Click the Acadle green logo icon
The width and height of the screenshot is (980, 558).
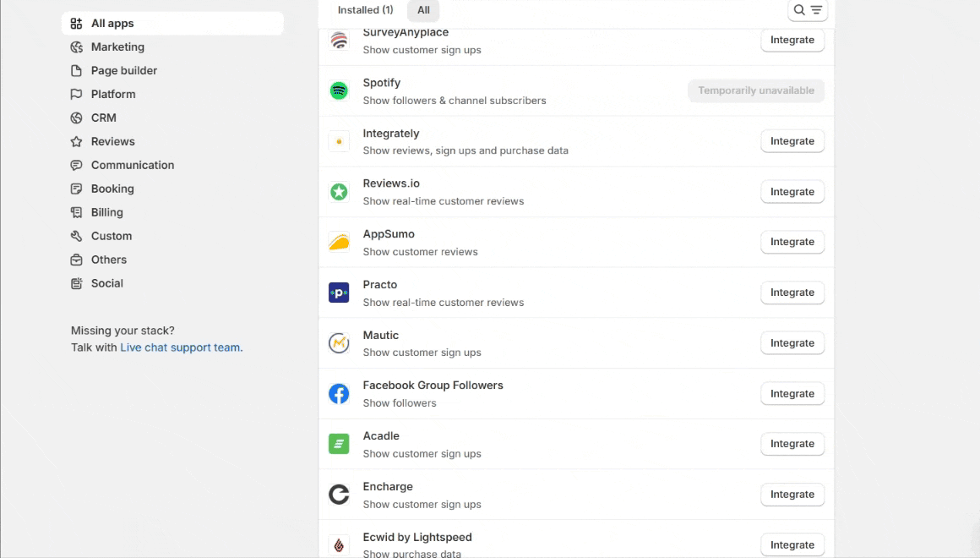[339, 444]
